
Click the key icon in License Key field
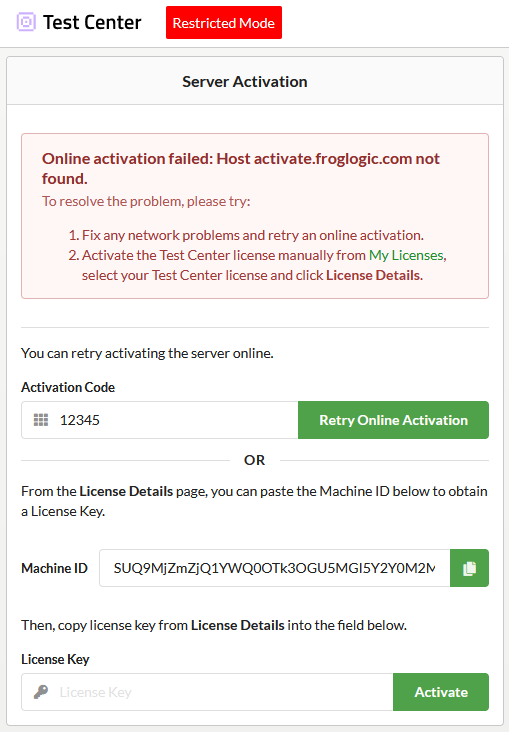[x=41, y=692]
